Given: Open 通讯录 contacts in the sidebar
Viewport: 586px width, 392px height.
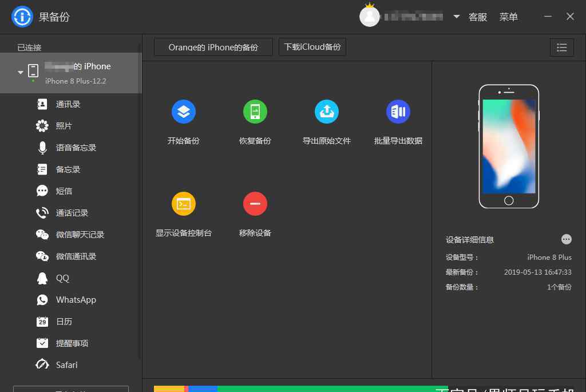Looking at the screenshot, I should [x=68, y=104].
